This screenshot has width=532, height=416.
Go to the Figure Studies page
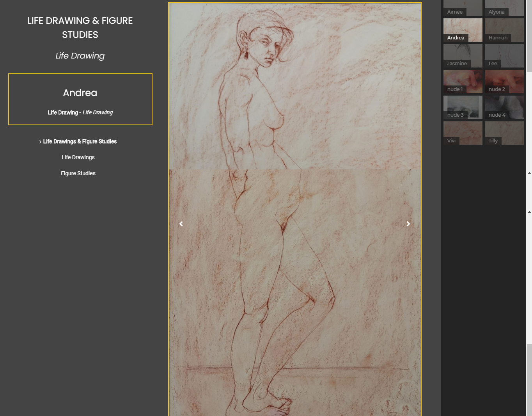point(78,173)
